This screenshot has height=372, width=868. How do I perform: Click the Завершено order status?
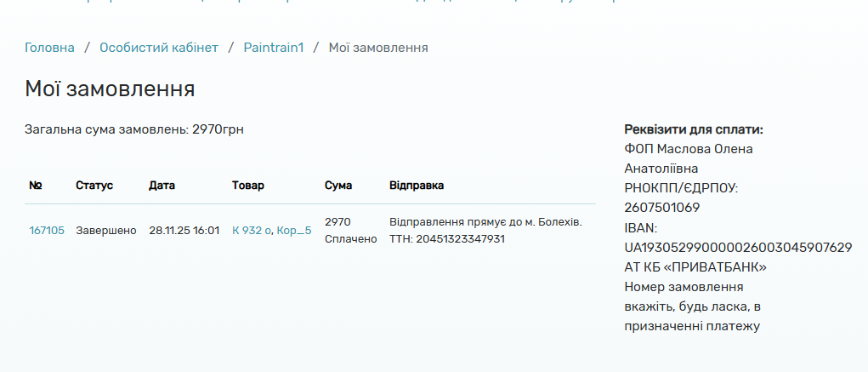(105, 230)
